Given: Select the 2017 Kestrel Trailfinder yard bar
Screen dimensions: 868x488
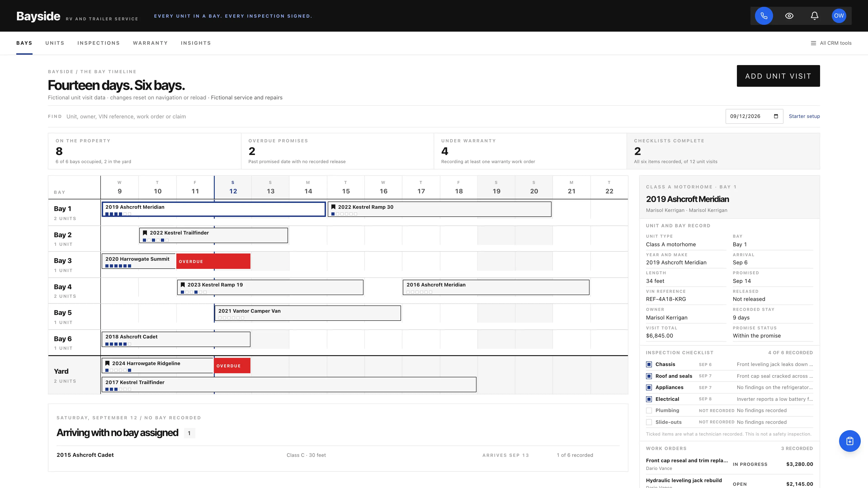Looking at the screenshot, I should click(x=289, y=385).
